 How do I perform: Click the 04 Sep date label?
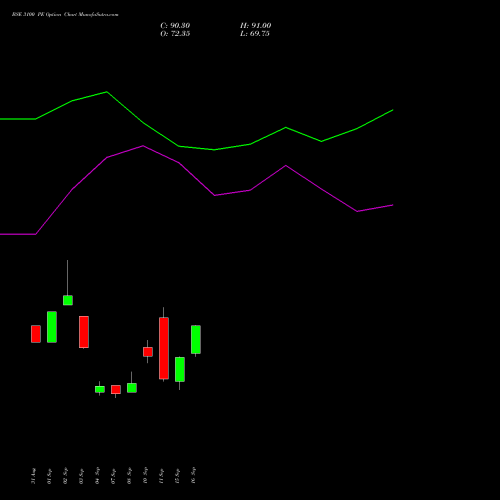click(97, 476)
